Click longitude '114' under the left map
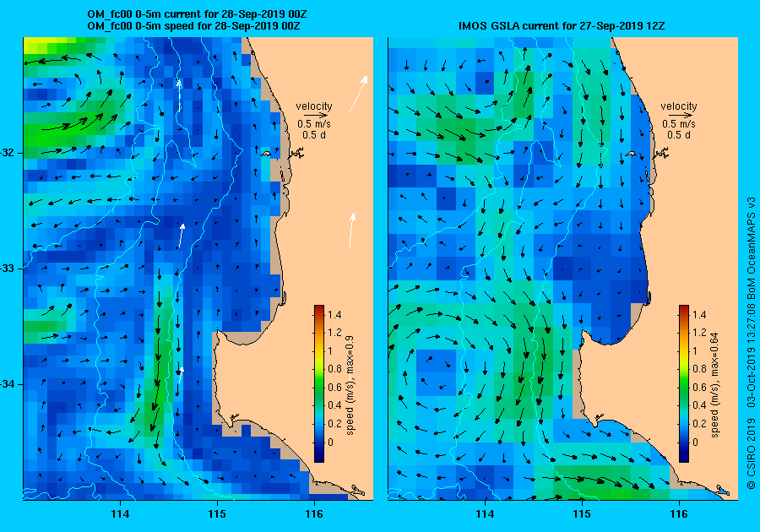This screenshot has height=532, width=760. coord(120,514)
